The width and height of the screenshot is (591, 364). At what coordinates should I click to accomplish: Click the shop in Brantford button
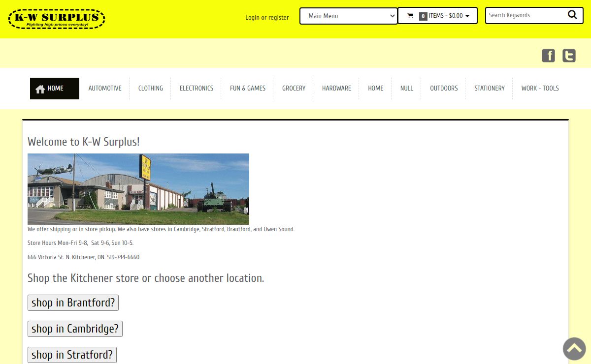(73, 303)
